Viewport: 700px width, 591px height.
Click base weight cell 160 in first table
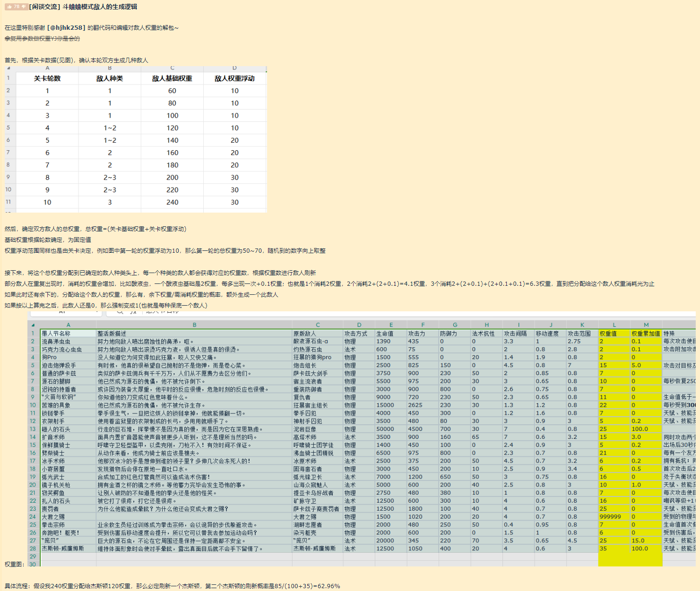click(172, 153)
